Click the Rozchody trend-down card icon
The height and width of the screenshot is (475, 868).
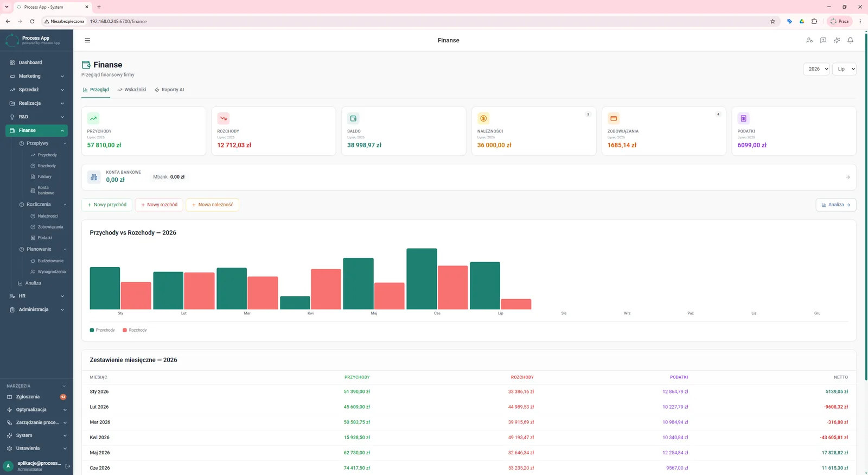224,118
